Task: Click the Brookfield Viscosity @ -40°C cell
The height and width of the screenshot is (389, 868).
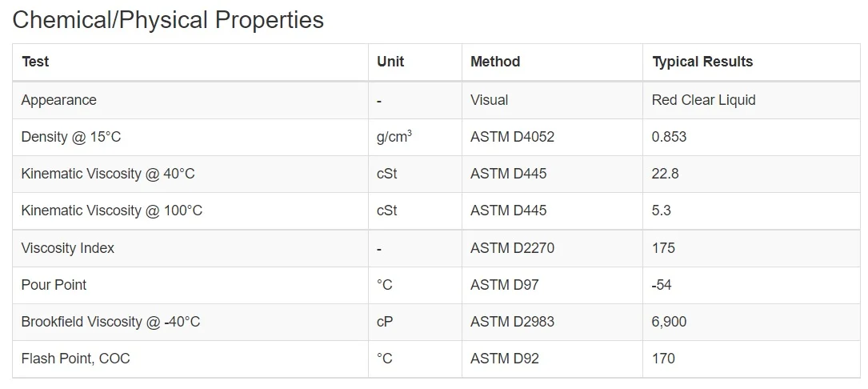Action: 110,322
